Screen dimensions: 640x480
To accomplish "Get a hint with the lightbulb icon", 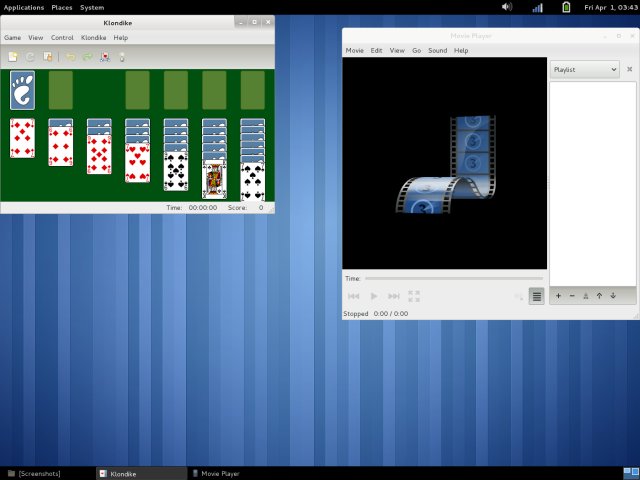I will coord(122,57).
